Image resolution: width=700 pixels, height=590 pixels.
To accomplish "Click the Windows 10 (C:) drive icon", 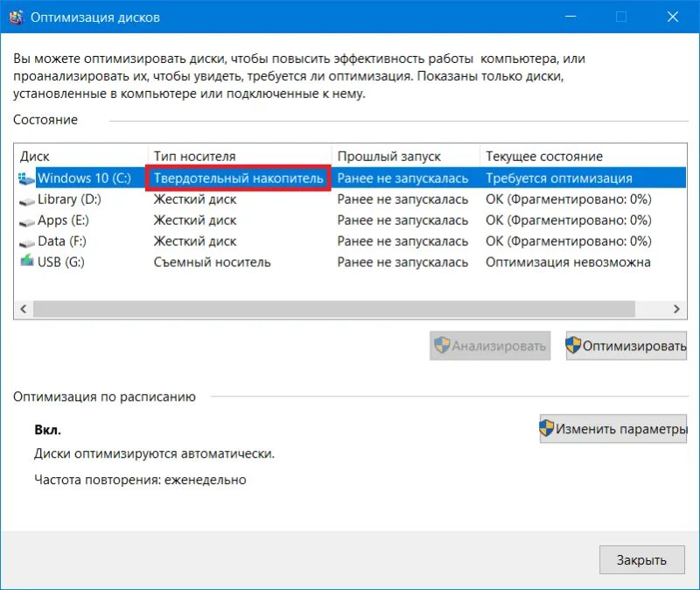I will (26, 179).
